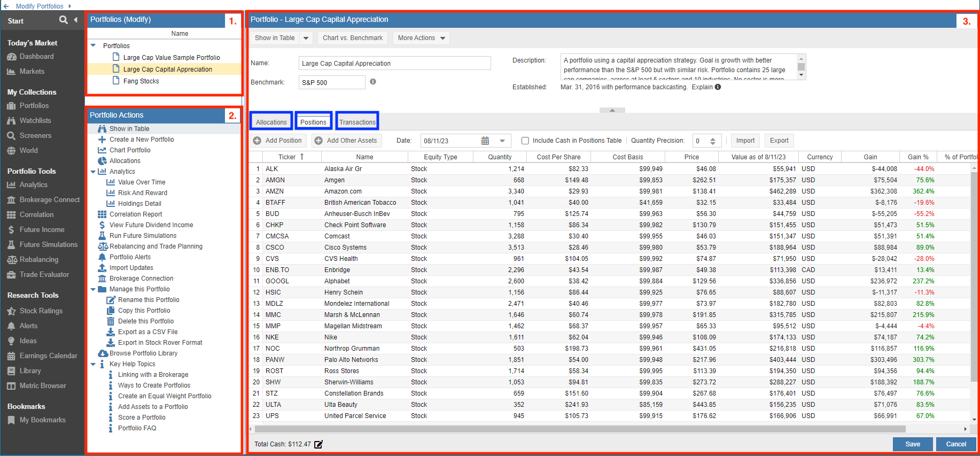The image size is (980, 456).
Task: Click the portfolio Name input field
Action: pyautogui.click(x=394, y=63)
